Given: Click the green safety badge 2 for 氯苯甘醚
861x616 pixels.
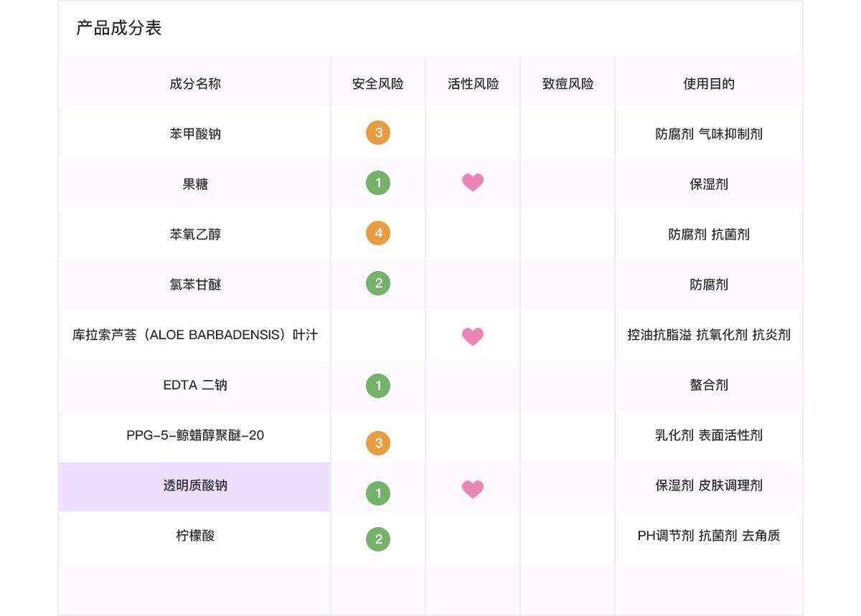Looking at the screenshot, I should (x=378, y=283).
